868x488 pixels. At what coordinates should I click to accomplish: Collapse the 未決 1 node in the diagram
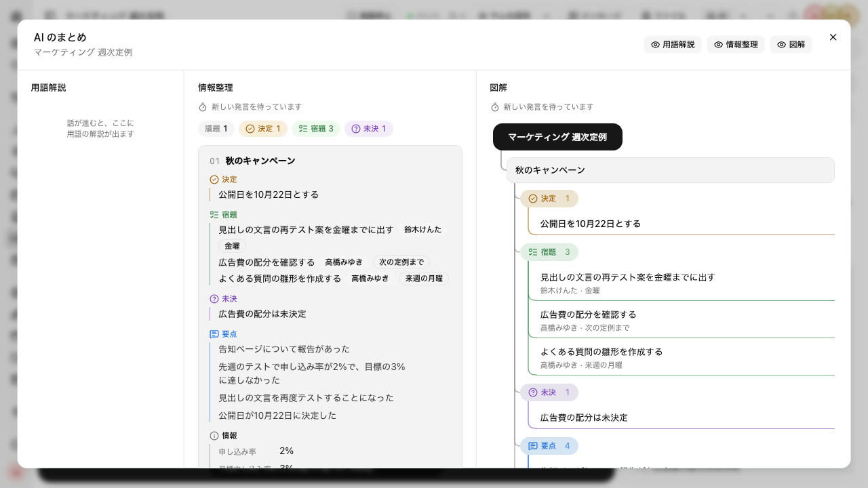(549, 392)
